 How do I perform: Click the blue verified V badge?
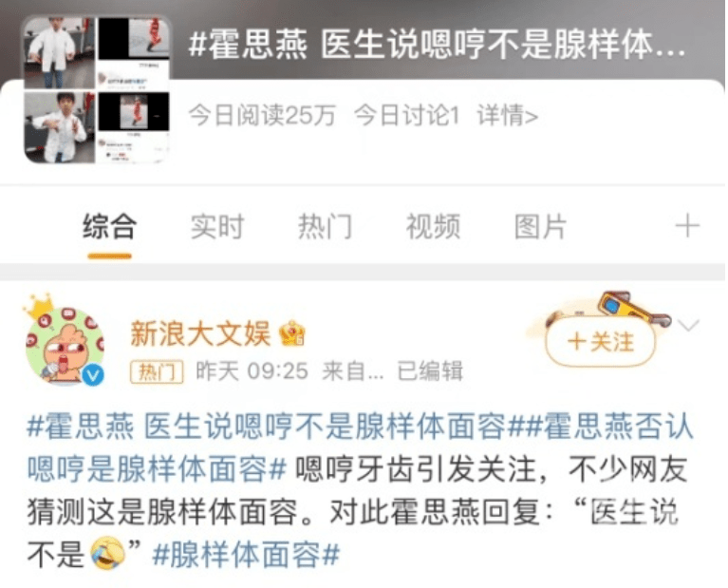[93, 374]
